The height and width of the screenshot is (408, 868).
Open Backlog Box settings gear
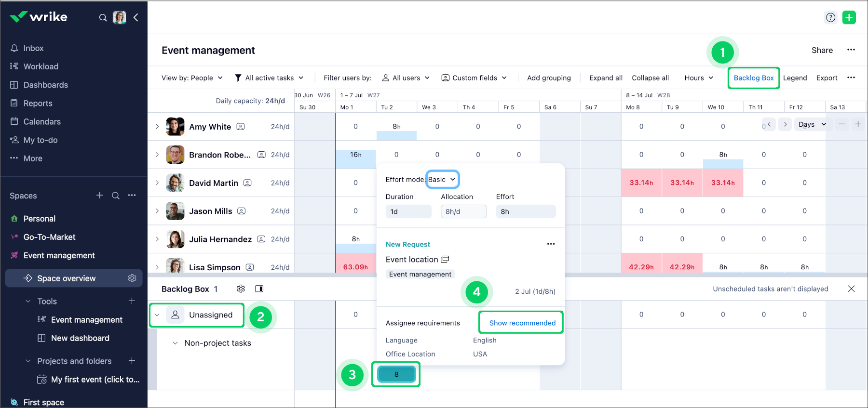[241, 289]
